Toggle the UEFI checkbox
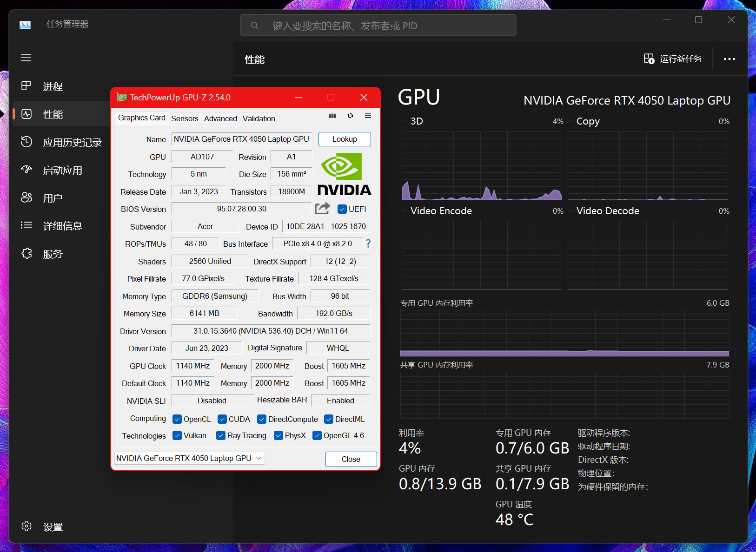 tap(342, 209)
